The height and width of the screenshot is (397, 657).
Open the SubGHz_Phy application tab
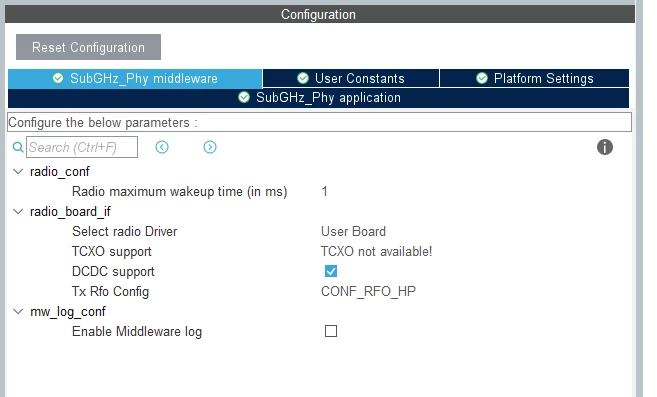click(318, 98)
